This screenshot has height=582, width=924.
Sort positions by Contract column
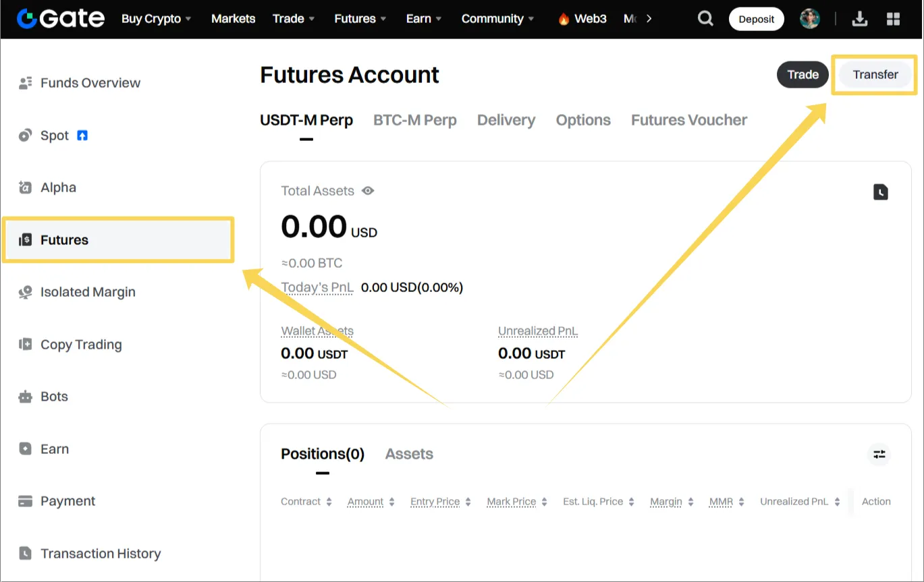306,502
